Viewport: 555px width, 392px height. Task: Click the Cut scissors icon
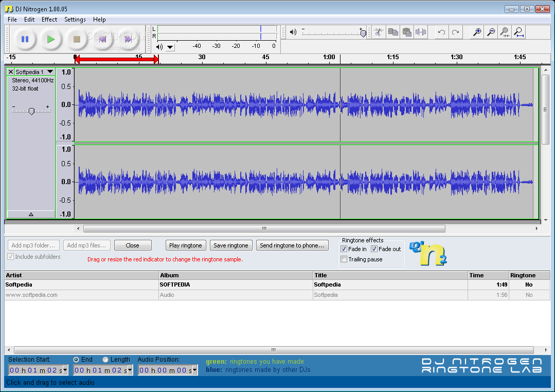point(379,32)
